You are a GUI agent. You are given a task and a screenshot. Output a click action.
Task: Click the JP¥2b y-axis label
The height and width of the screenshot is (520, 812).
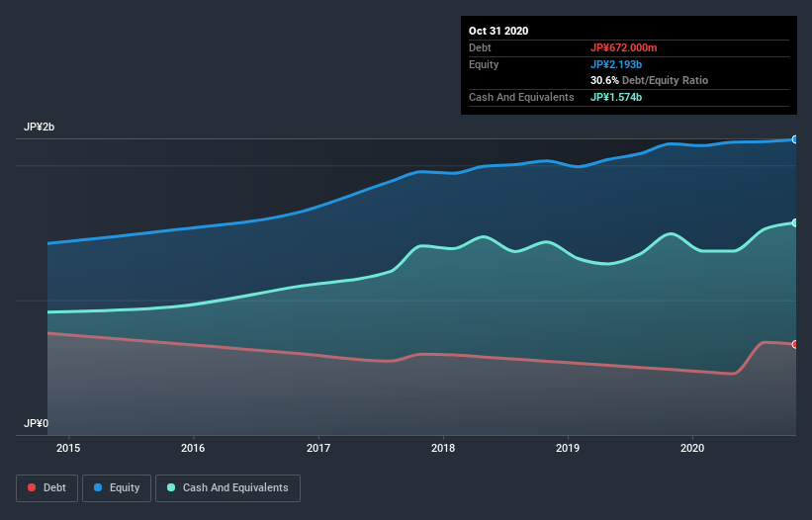[39, 127]
